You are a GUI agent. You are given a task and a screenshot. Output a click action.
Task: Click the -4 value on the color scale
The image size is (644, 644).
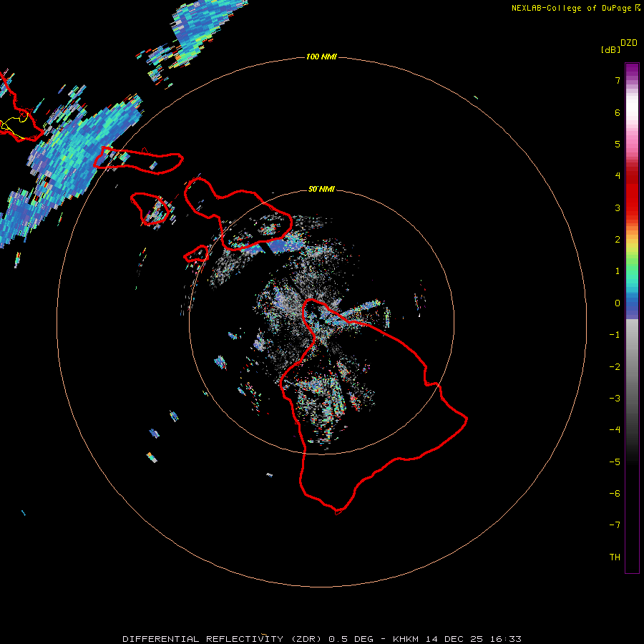(x=615, y=430)
